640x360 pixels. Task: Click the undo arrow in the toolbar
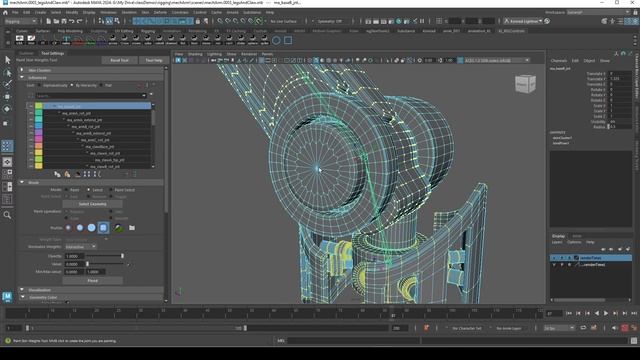pyautogui.click(x=72, y=21)
